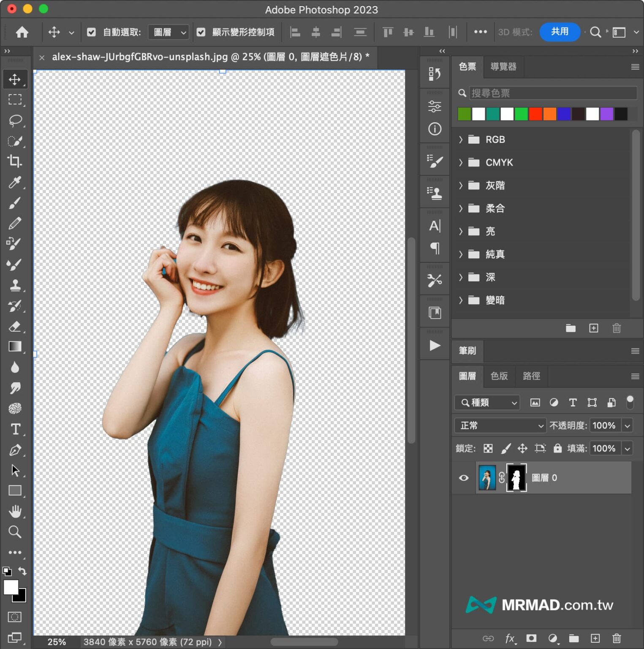
Task: Expand the CMYK swatch folder
Action: pos(461,163)
